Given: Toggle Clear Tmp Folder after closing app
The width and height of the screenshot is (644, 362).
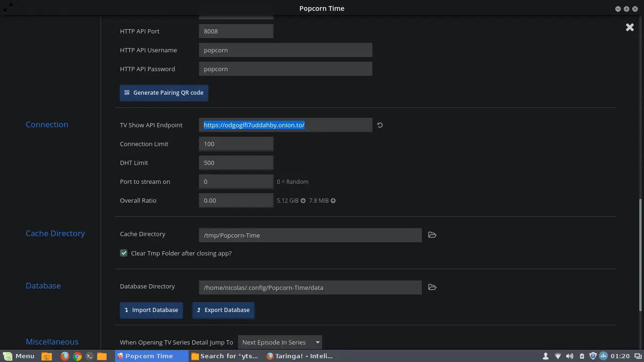Looking at the screenshot, I should pos(124,253).
